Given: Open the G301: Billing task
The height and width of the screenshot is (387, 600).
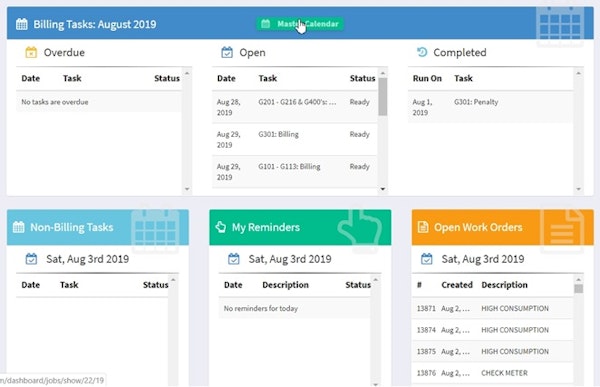Looking at the screenshot, I should point(295,139).
